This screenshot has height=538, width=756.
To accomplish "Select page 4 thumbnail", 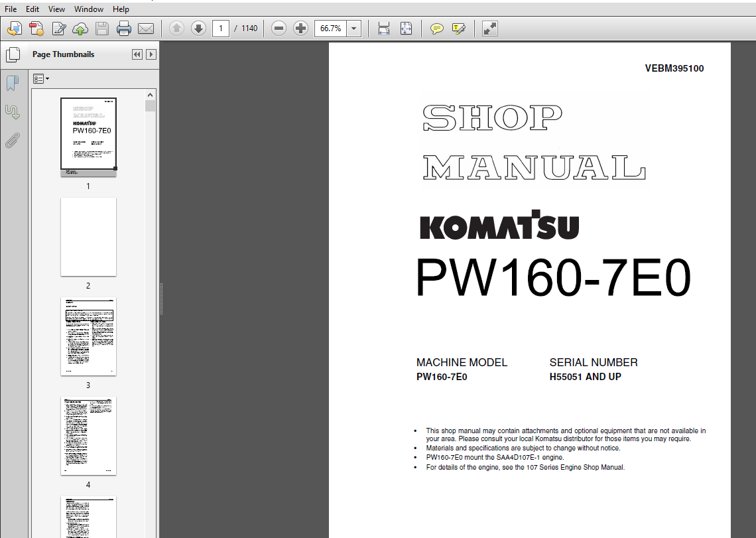I will [x=88, y=437].
